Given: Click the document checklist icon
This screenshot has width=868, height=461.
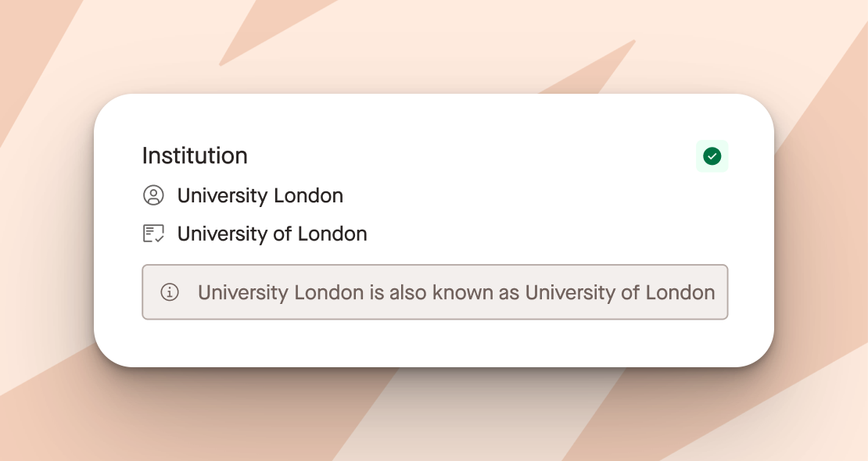Looking at the screenshot, I should [153, 234].
